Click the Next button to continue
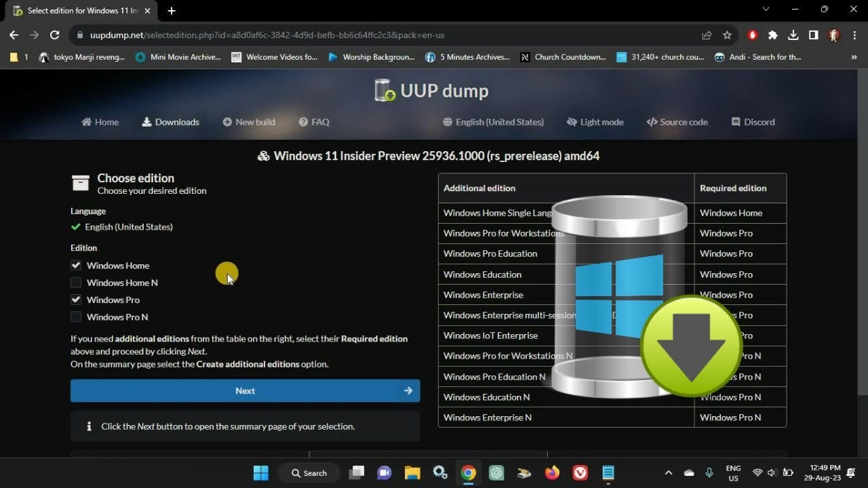Screen dimensions: 868x488 (245, 390)
